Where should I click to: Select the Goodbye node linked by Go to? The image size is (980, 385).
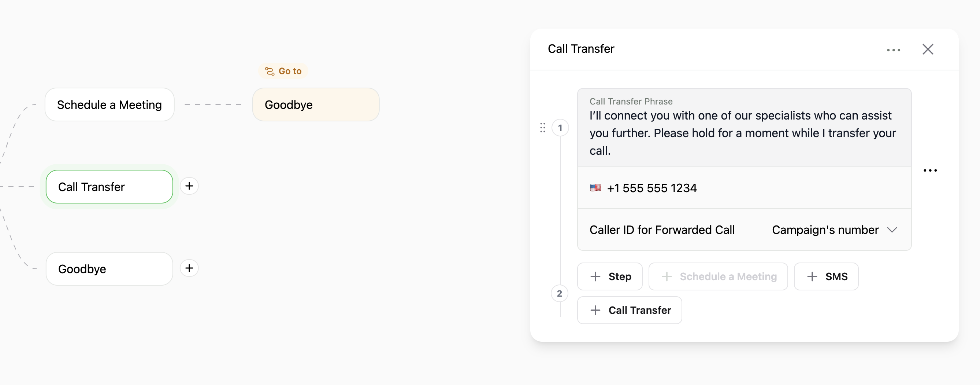pyautogui.click(x=316, y=104)
